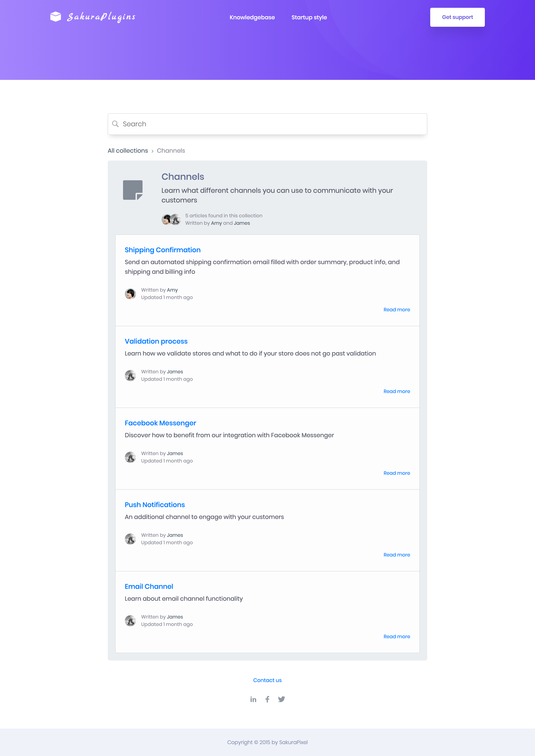Screen dimensions: 535x756
Task: Click Read more under Validation process
Action: click(x=397, y=391)
